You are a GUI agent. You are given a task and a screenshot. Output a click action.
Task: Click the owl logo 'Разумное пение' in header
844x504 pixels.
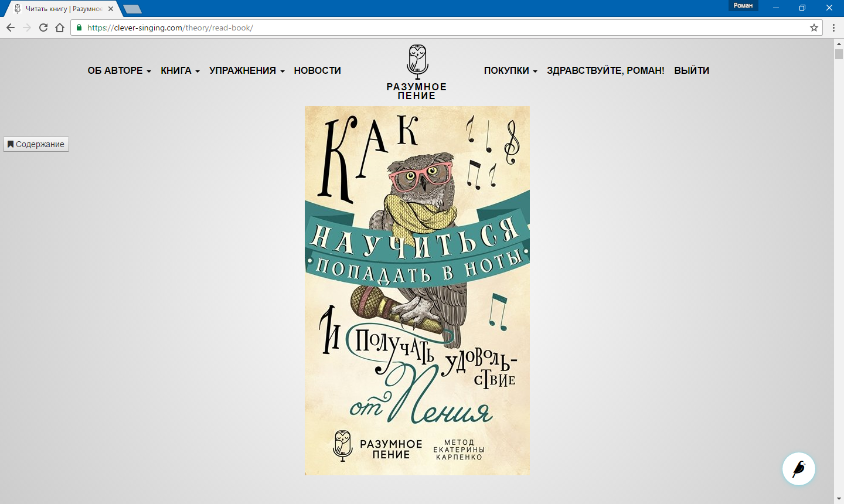coord(417,72)
